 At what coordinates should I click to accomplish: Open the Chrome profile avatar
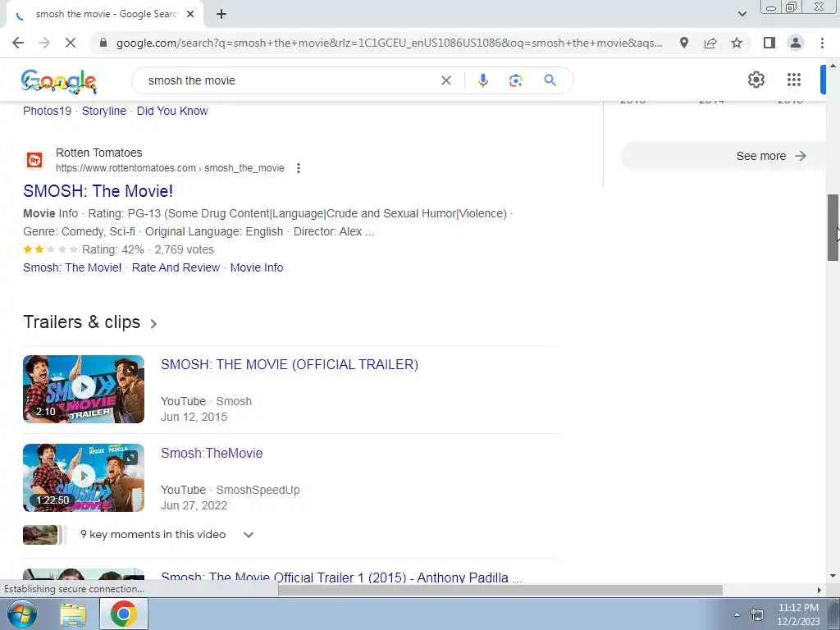pos(796,43)
